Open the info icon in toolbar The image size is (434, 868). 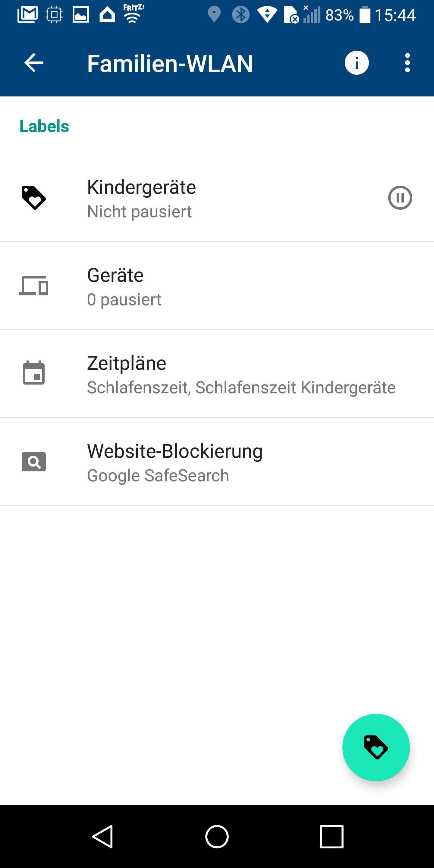(357, 63)
